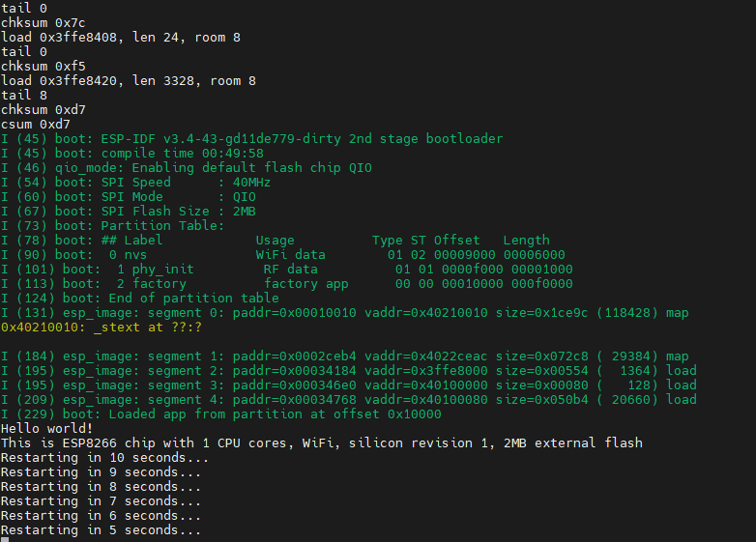Click the 'factory app' partition row
The width and height of the screenshot is (756, 542).
point(290,283)
